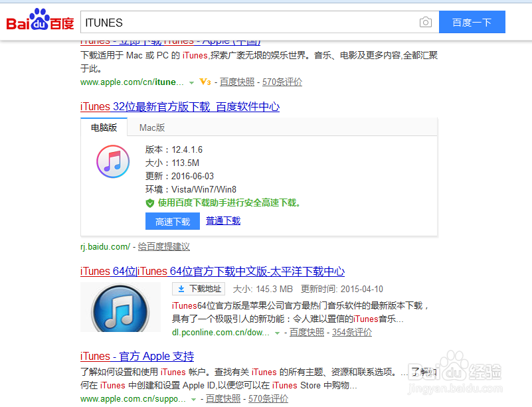532x407 pixels.
Task: Click the 环境：Vista/Win7/Win8 text
Action: coord(191,189)
